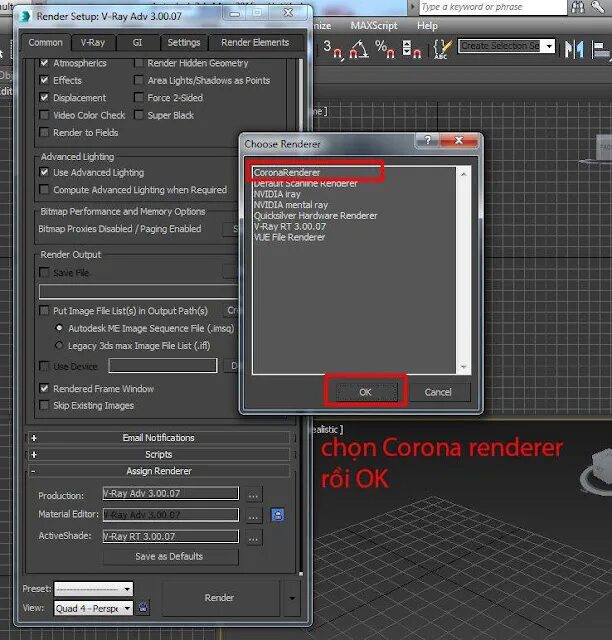Screen dimensions: 612x640
Task: Toggle the Spinner Snap tool
Action: click(411, 49)
